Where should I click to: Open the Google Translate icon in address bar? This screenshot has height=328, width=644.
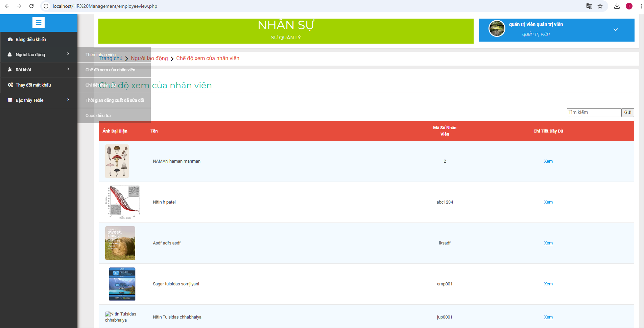(589, 6)
